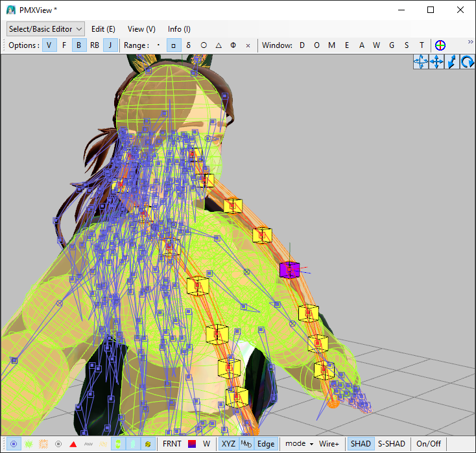
Task: Click the red triangle display icon
Action: click(x=73, y=444)
